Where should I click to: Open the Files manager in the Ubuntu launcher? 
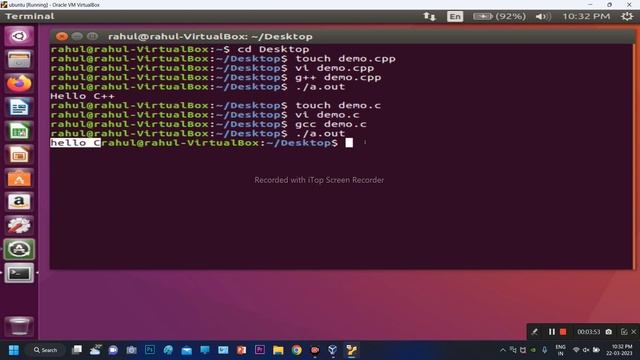[x=19, y=60]
